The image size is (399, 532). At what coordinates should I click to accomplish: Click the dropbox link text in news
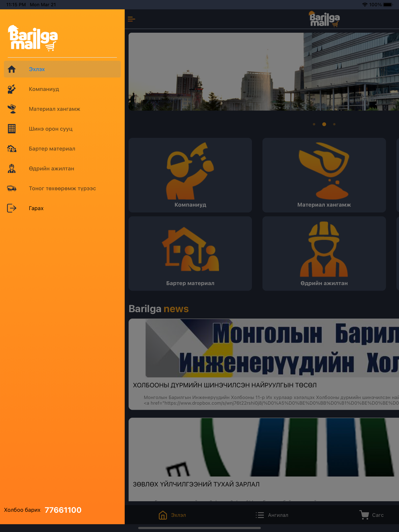click(271, 403)
